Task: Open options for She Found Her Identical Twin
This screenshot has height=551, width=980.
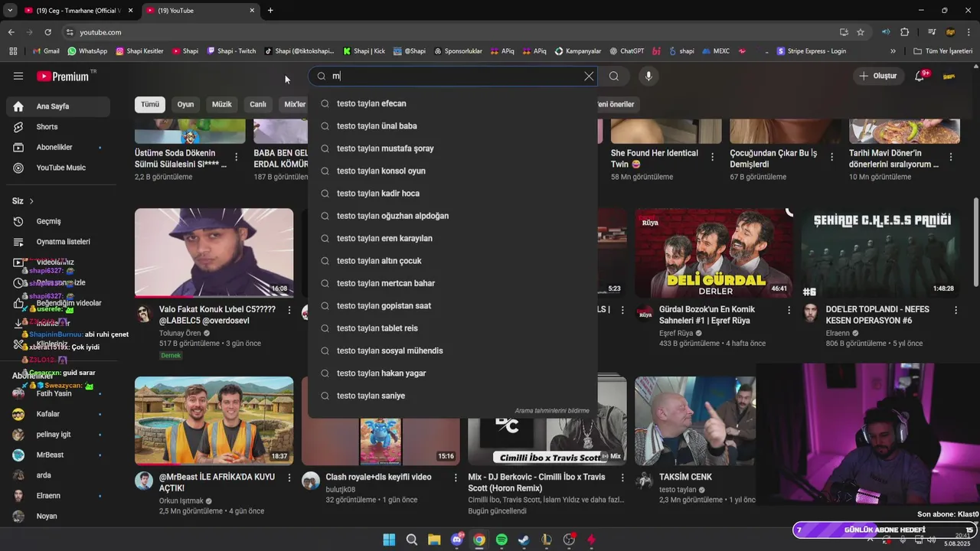Action: pos(713,157)
